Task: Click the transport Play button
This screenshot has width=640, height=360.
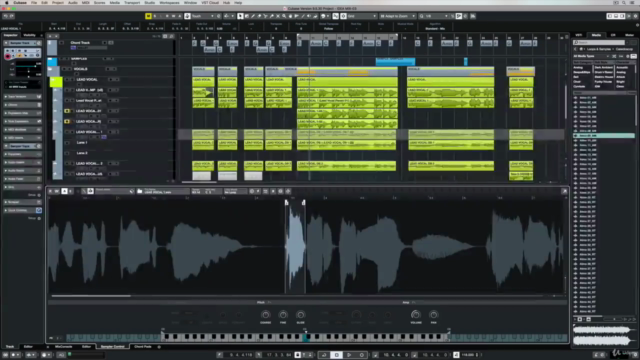Action: pos(349,355)
